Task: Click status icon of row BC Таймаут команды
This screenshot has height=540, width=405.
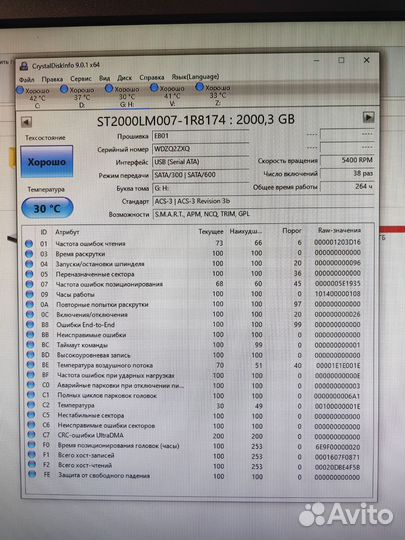Action: click(30, 345)
